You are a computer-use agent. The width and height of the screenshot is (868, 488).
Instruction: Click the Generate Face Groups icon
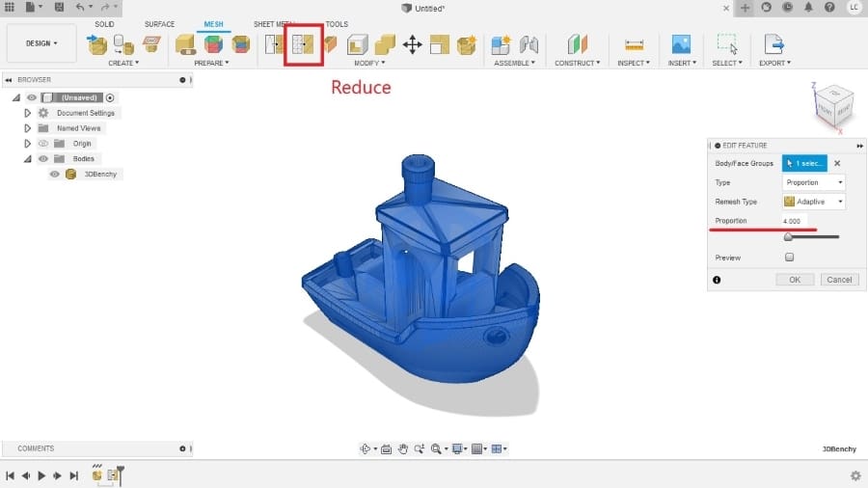coord(213,44)
